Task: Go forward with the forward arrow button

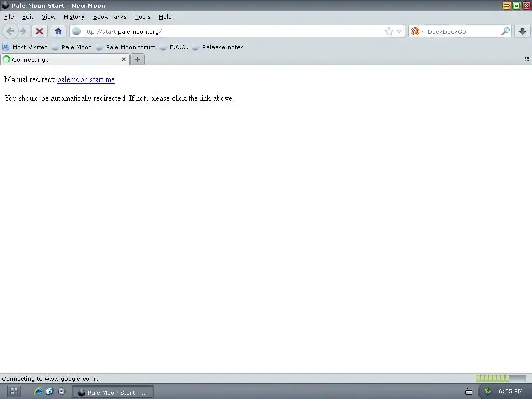Action: (23, 32)
